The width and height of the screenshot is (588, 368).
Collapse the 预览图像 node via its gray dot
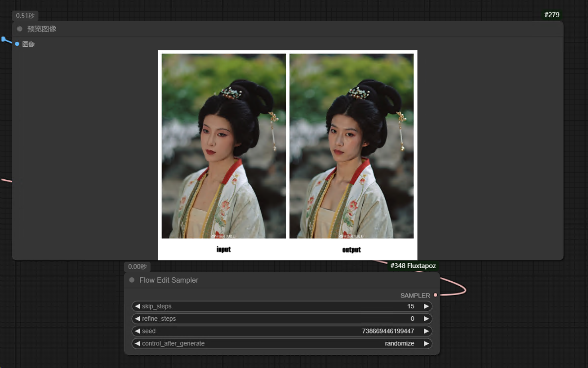20,29
